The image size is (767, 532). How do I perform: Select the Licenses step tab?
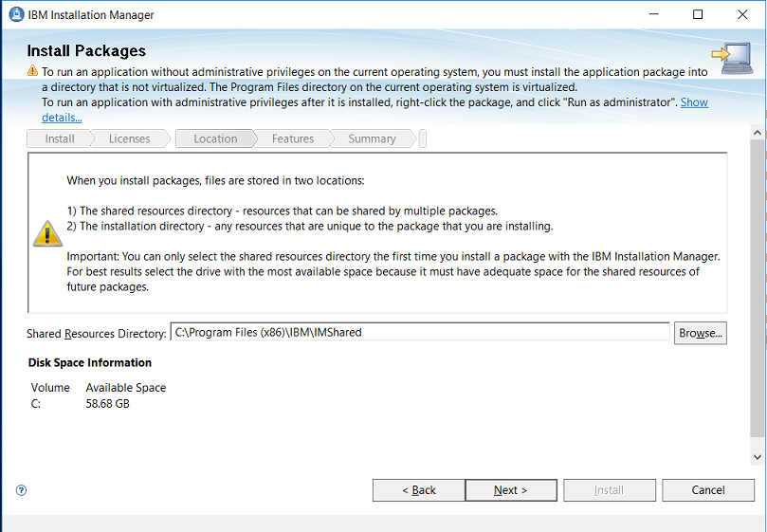click(129, 138)
